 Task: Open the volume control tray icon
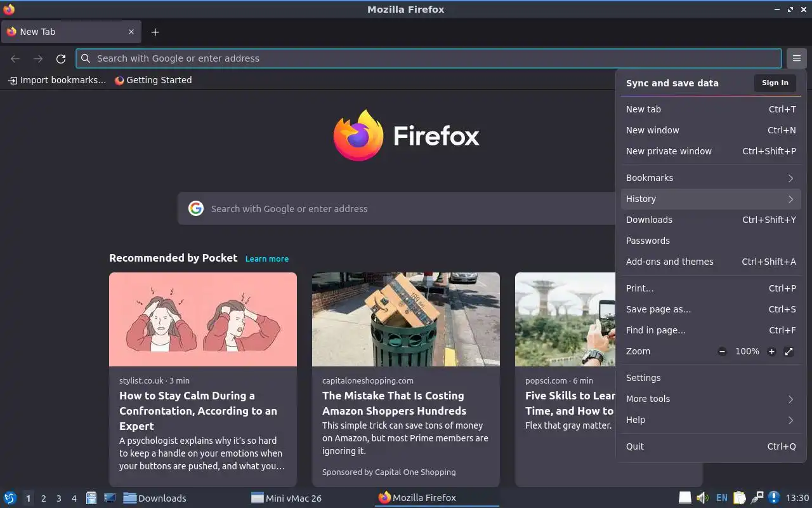click(x=702, y=498)
